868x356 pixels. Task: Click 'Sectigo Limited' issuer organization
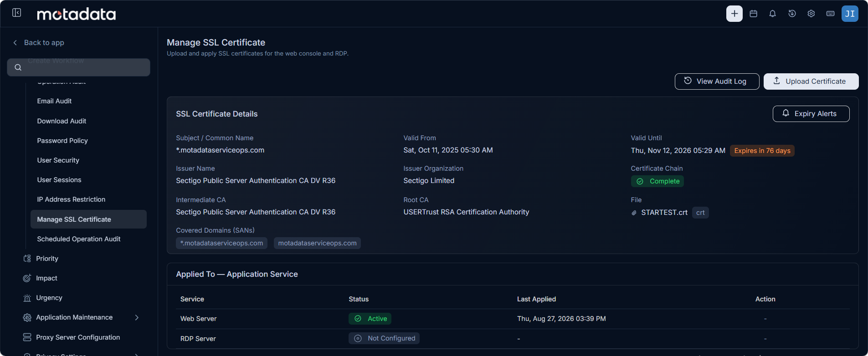point(429,181)
